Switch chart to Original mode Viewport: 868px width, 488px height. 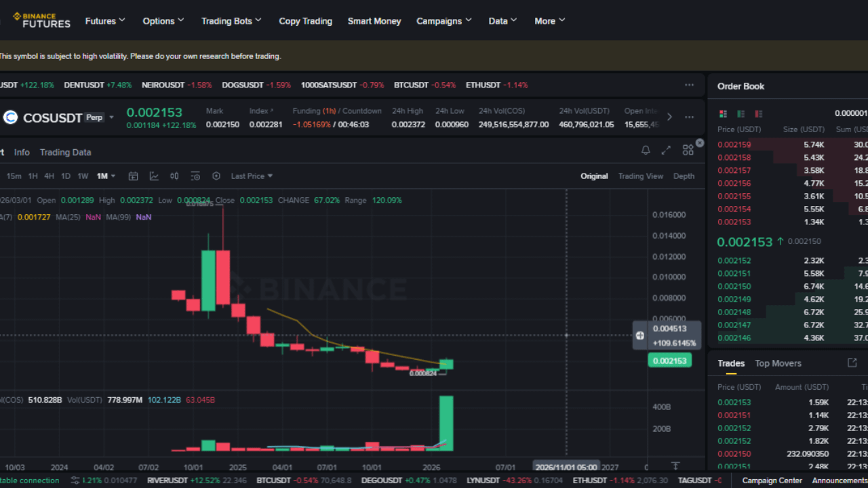pyautogui.click(x=594, y=176)
